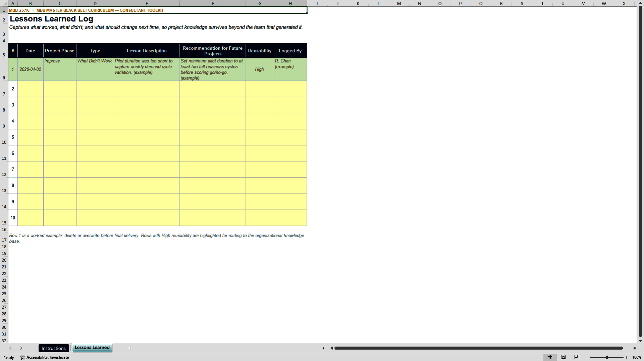
Task: Click the 'Project Phase' header cell
Action: click(60, 51)
